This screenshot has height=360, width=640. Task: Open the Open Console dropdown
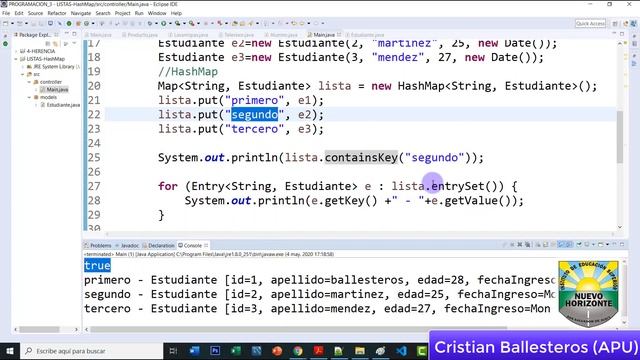pyautogui.click(x=607, y=244)
